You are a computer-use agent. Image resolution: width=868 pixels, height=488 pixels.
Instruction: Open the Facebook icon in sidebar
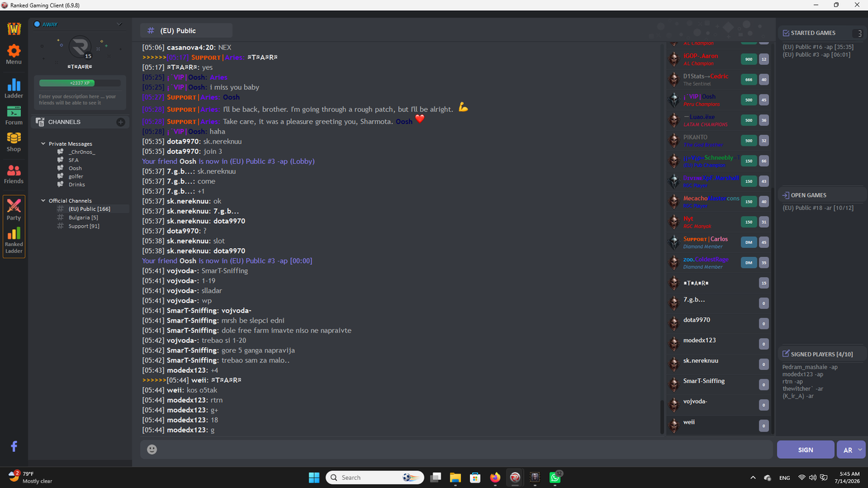tap(14, 446)
